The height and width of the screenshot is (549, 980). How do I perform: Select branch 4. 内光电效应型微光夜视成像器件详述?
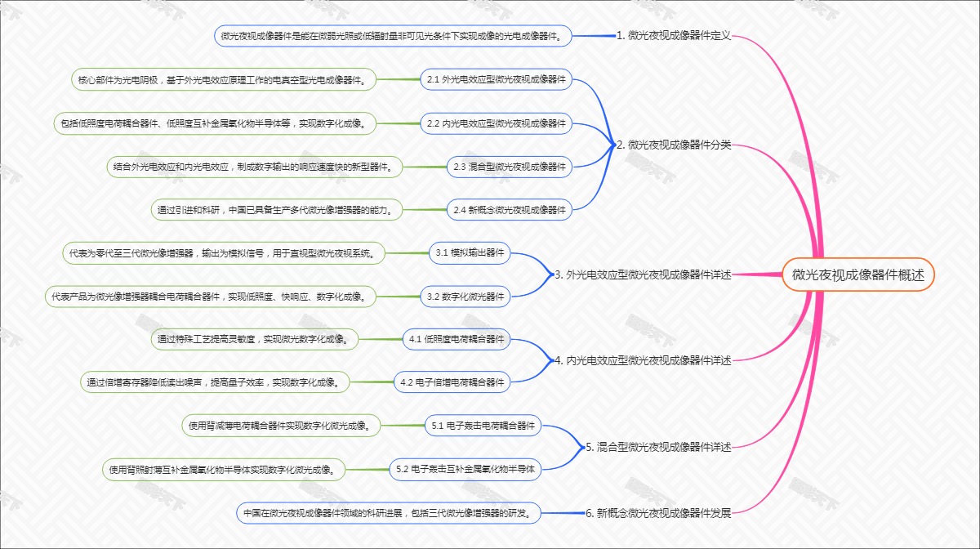click(643, 360)
